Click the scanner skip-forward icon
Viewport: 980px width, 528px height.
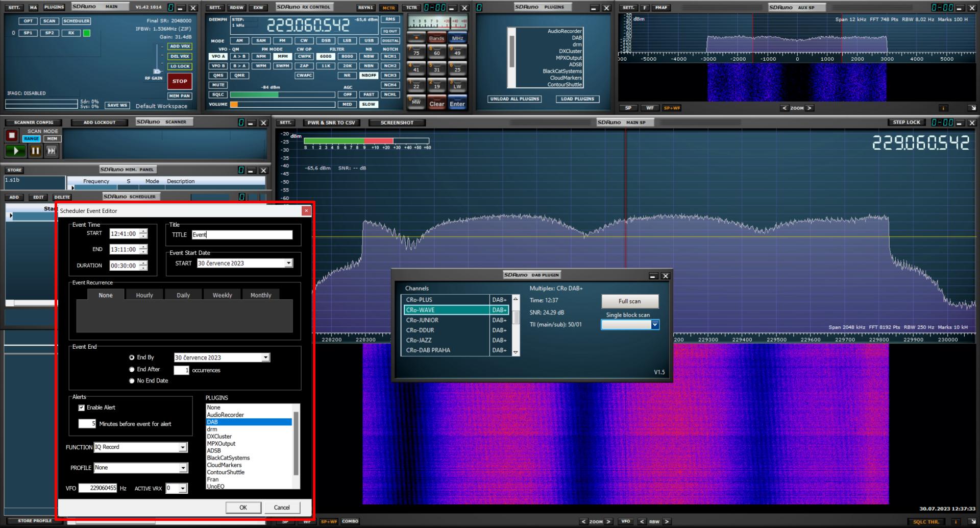click(52, 151)
